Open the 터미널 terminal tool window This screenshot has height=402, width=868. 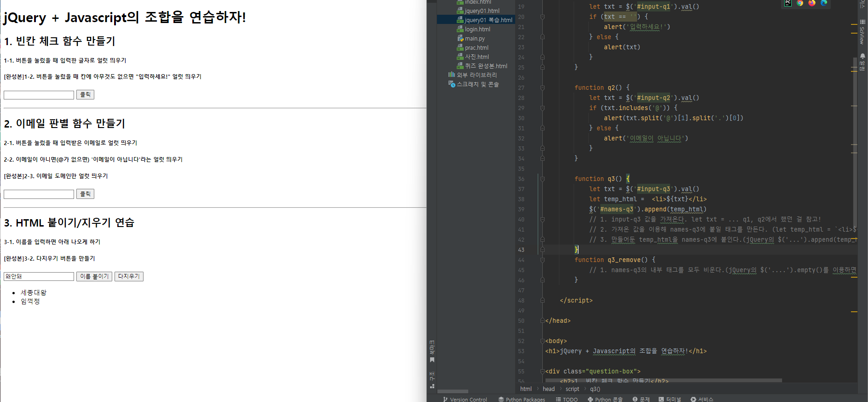point(670,399)
